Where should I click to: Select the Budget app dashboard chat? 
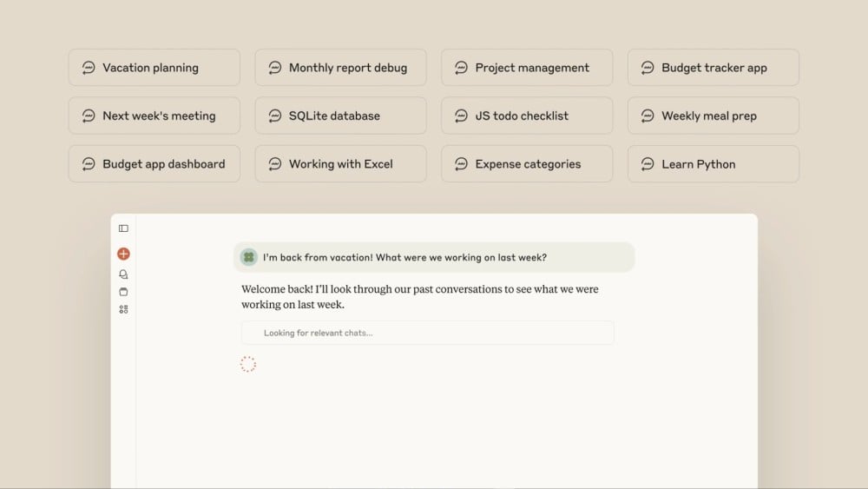(155, 164)
